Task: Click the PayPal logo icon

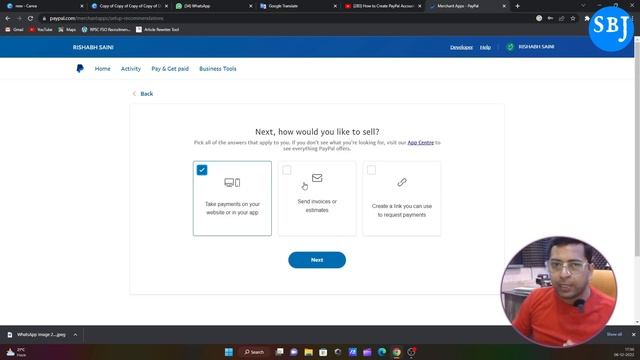Action: pos(80,69)
